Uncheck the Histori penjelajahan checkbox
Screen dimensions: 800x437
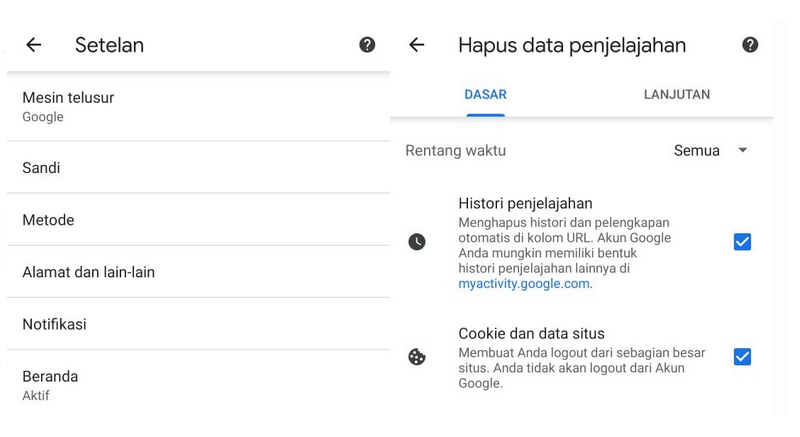pos(742,242)
